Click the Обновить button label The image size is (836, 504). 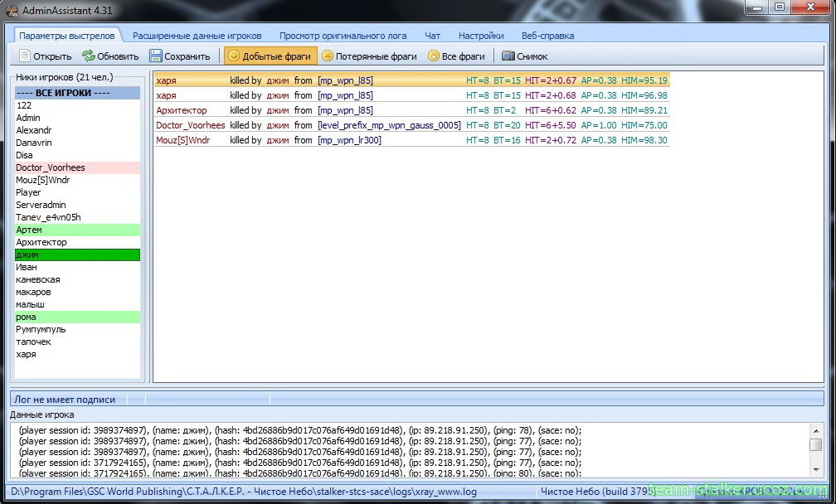118,56
